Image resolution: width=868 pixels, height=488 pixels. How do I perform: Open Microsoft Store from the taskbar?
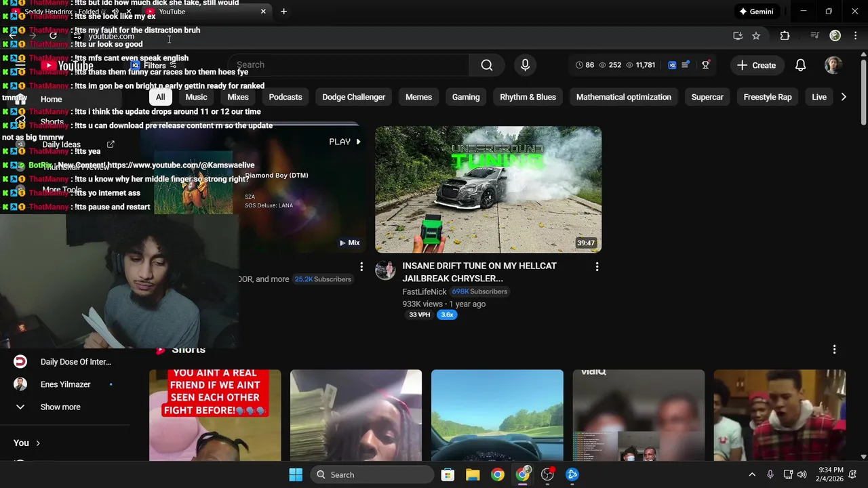[448, 474]
